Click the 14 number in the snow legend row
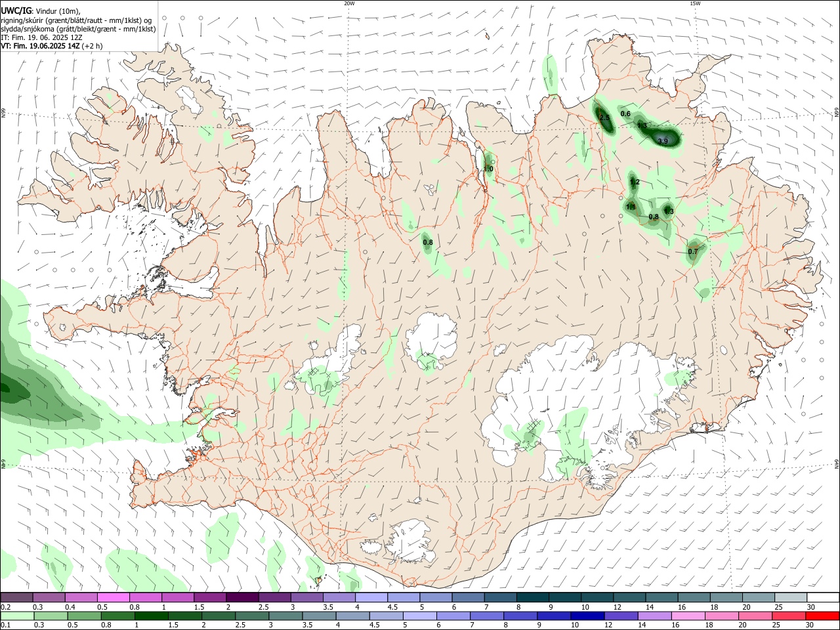This screenshot has height=630, width=840. [x=650, y=607]
